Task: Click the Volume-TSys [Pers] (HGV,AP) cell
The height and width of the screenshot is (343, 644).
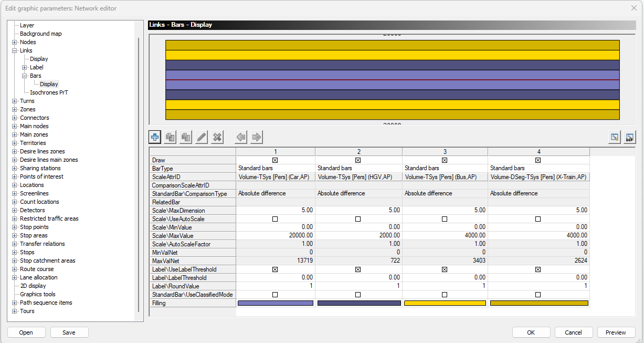Action: click(358, 177)
